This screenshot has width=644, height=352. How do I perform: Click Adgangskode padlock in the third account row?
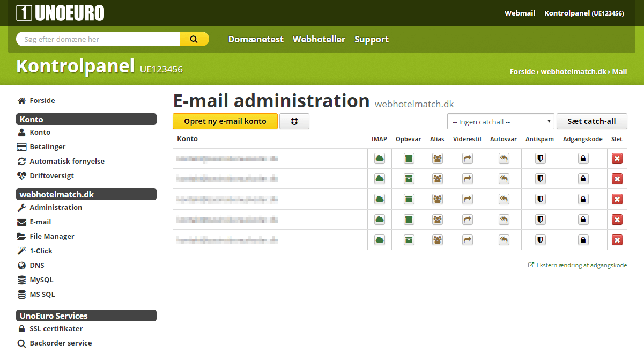583,199
